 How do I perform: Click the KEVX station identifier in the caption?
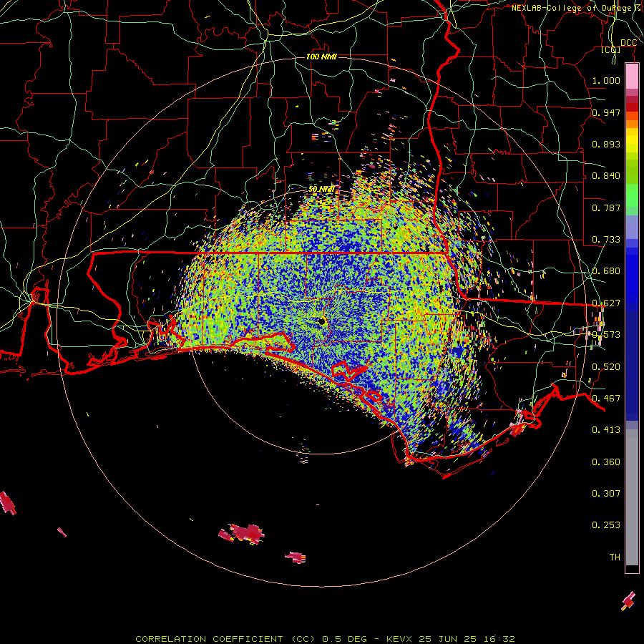(x=399, y=639)
